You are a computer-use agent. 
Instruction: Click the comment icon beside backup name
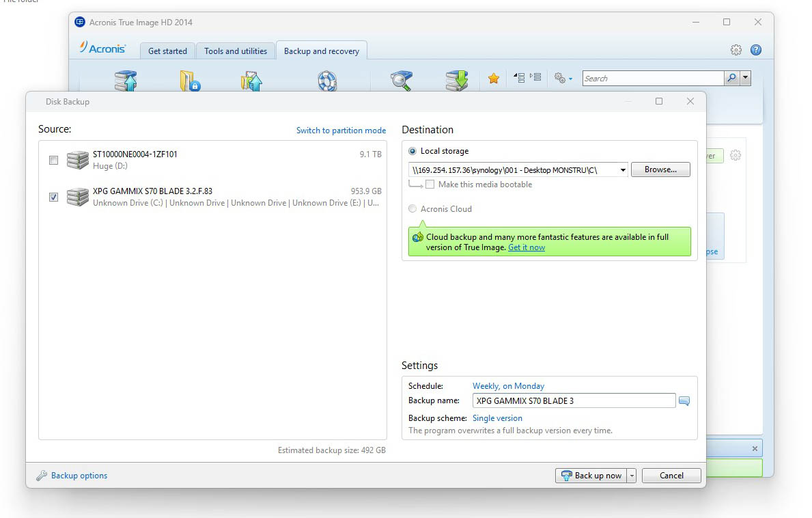tap(684, 401)
